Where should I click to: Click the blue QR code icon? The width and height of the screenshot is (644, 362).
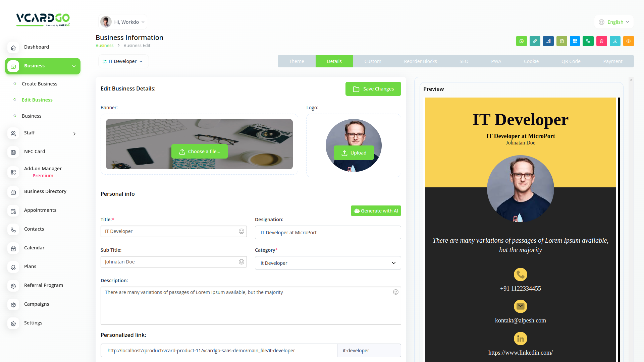click(x=575, y=41)
